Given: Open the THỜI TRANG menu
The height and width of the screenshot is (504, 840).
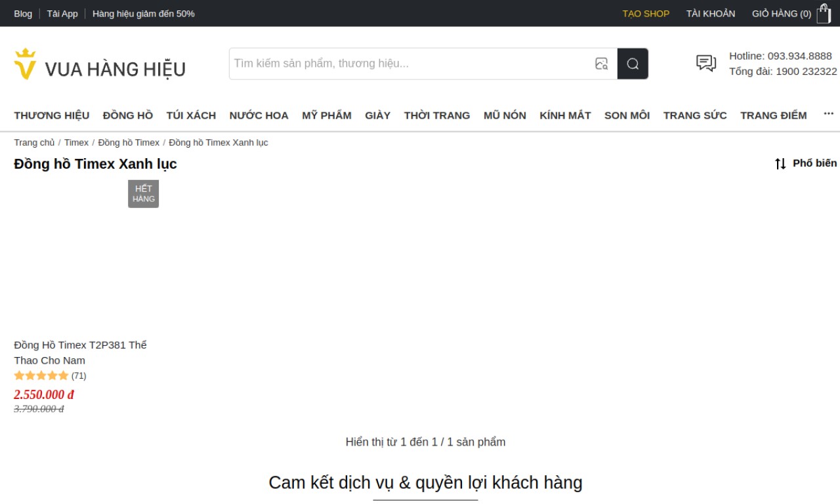Looking at the screenshot, I should (x=437, y=115).
